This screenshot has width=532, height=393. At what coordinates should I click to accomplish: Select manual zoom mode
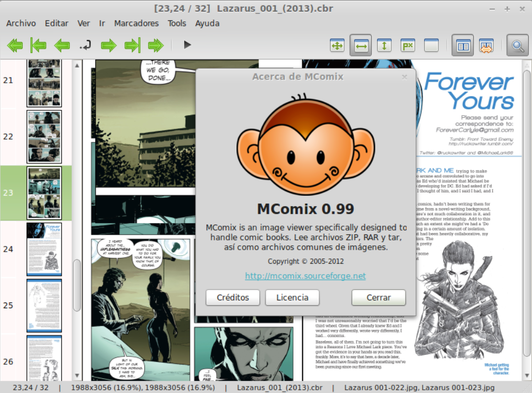(x=431, y=45)
